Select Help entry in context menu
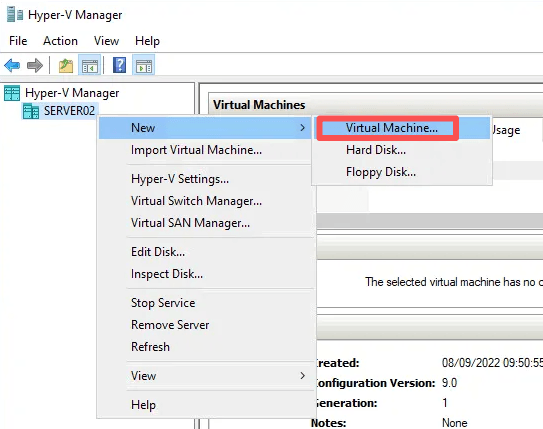The width and height of the screenshot is (543, 429). (206, 405)
